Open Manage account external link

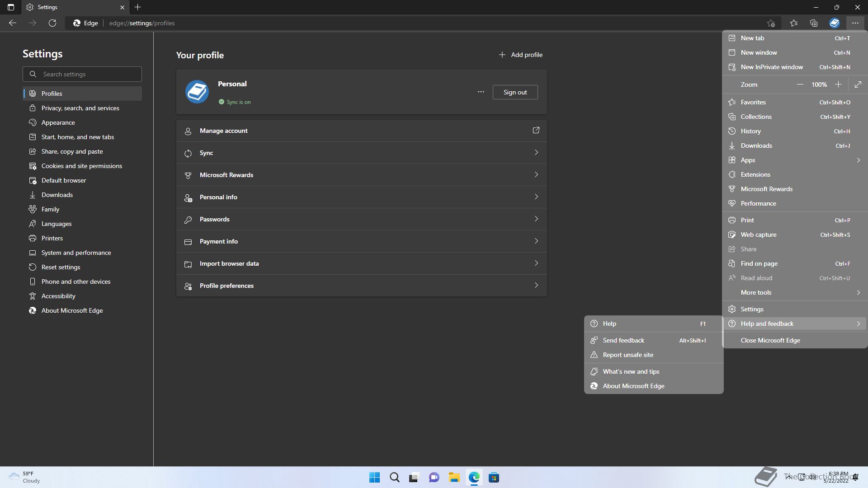tap(536, 130)
